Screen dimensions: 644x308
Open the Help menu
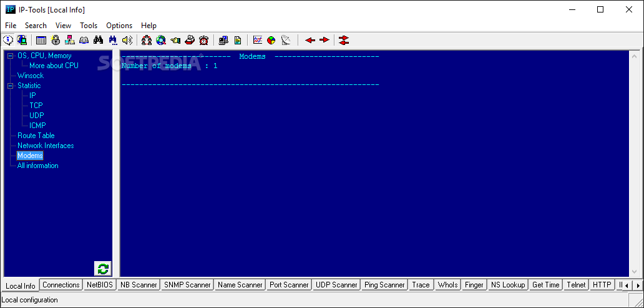(149, 26)
